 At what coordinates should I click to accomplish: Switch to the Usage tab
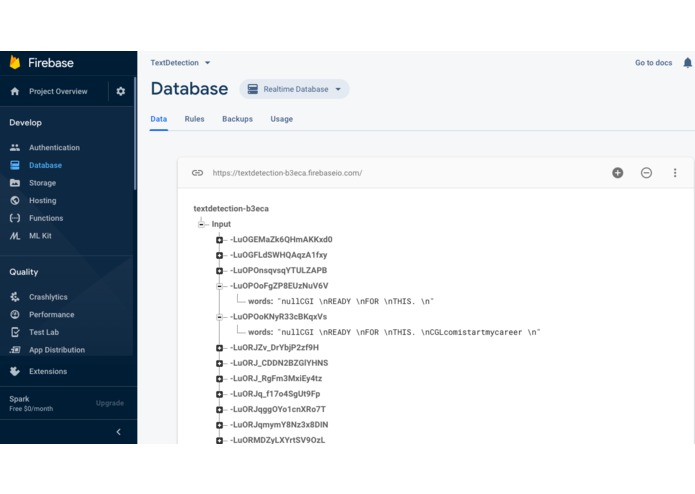click(x=281, y=119)
